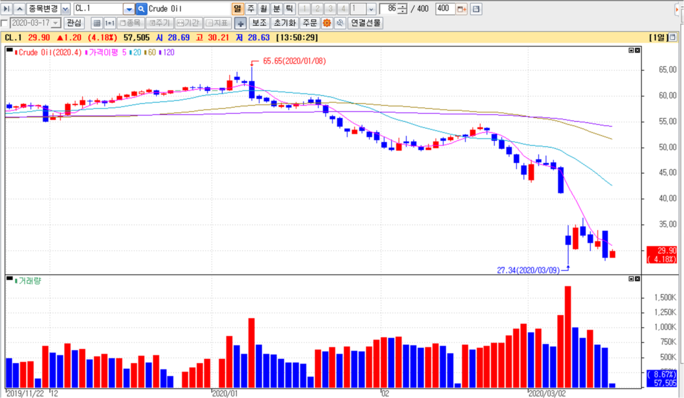684x398 pixels.
Task: Click the orange gear settings icon
Action: coord(327,23)
